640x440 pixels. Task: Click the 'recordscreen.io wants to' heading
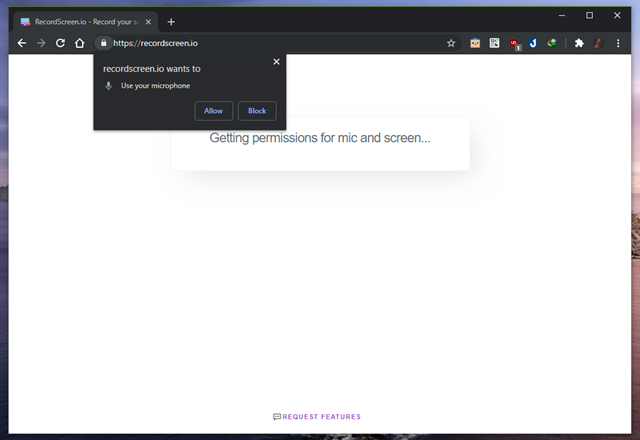pyautogui.click(x=152, y=69)
